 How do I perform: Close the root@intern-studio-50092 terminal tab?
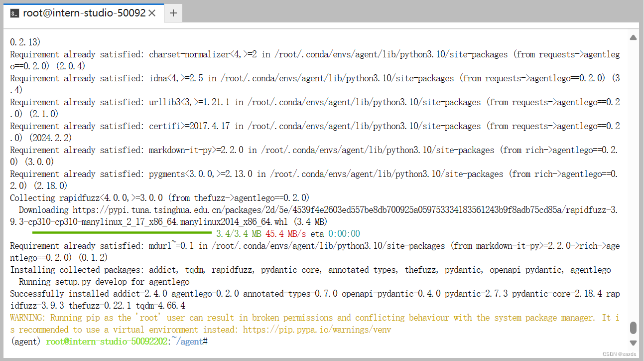pos(152,13)
